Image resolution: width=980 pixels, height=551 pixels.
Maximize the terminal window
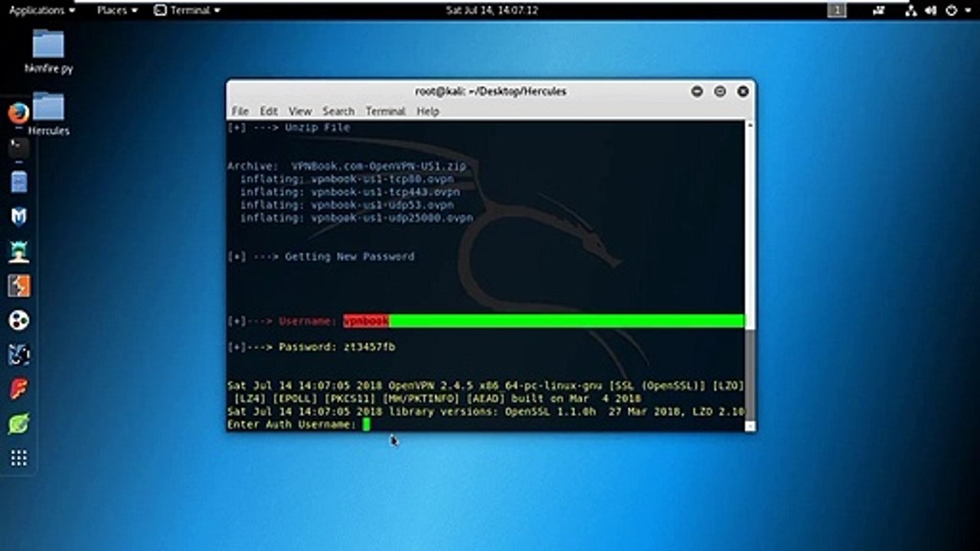(x=720, y=91)
